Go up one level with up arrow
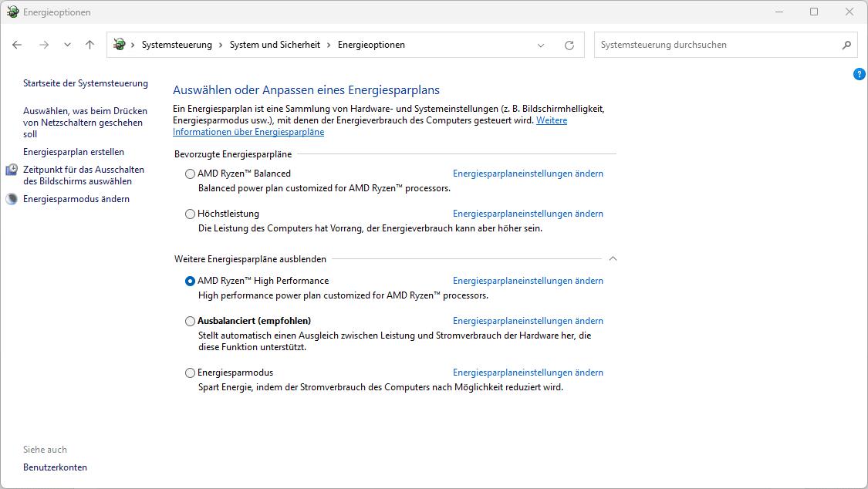The image size is (868, 489). coord(90,45)
